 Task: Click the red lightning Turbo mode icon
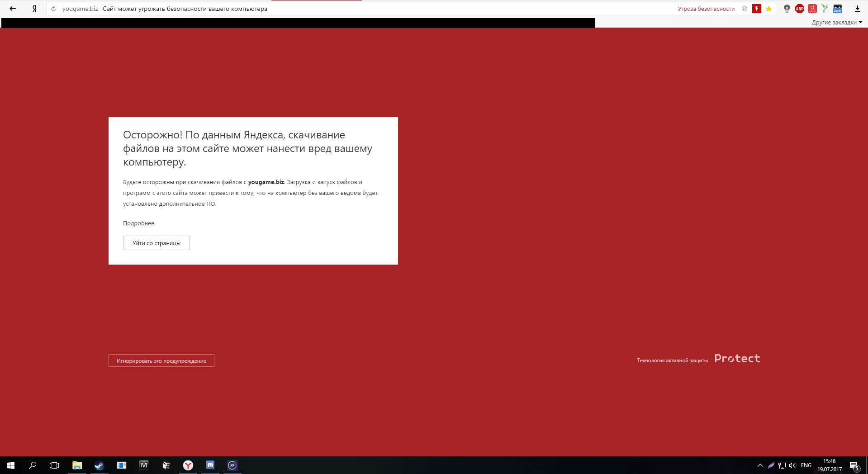click(x=756, y=9)
